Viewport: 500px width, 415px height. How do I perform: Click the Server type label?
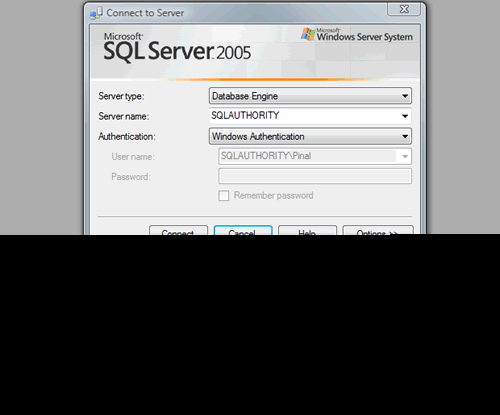(121, 96)
